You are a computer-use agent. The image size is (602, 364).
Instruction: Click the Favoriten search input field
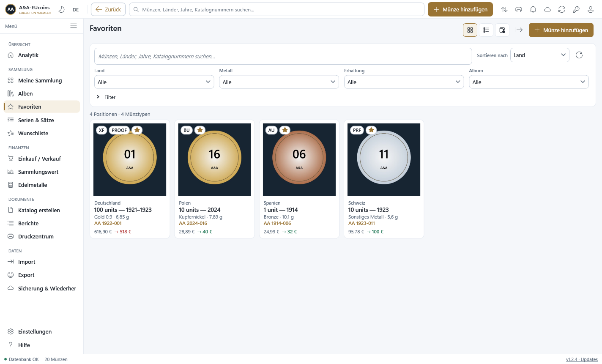tap(283, 56)
